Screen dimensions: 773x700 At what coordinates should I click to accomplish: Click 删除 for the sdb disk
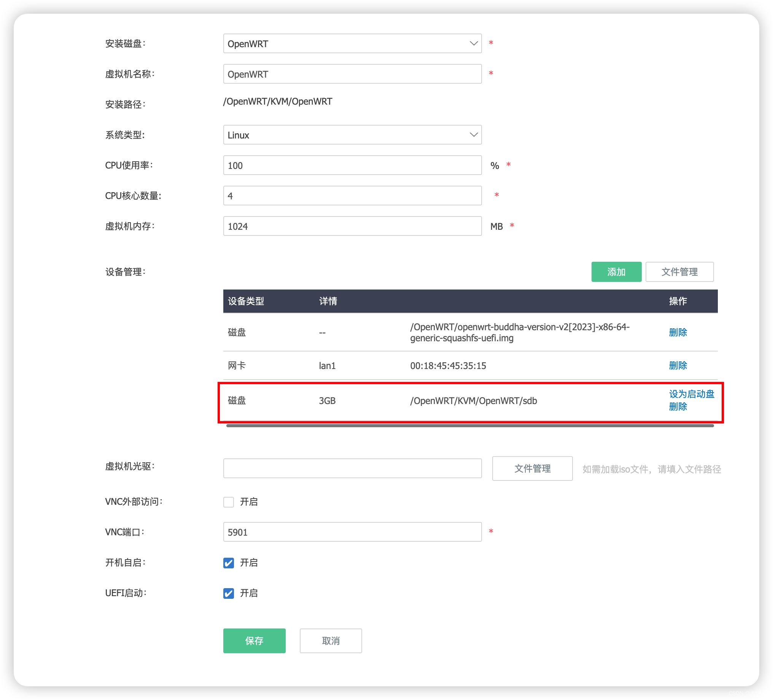click(678, 407)
